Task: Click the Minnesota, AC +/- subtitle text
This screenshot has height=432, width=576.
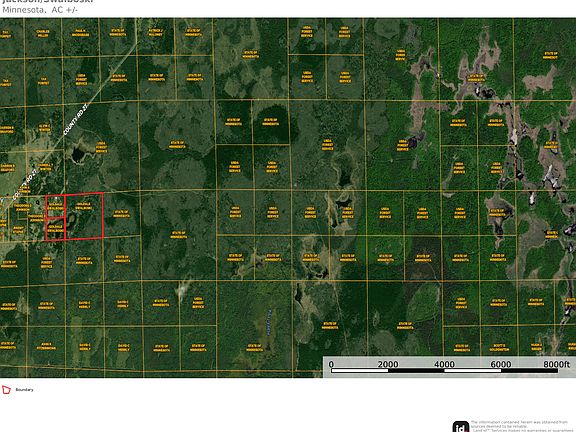Action: [x=40, y=10]
